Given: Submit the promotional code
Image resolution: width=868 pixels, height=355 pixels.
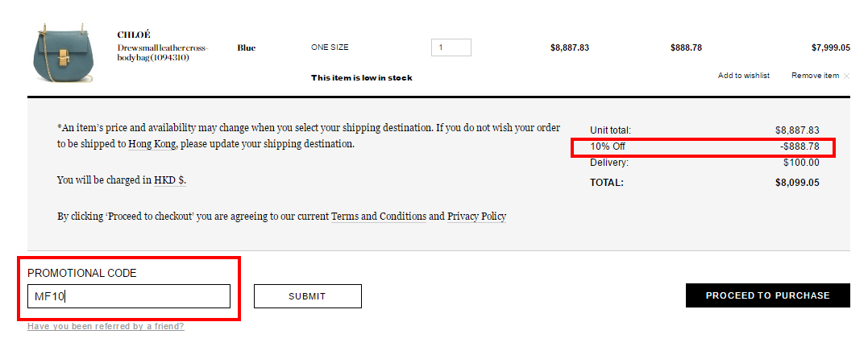Looking at the screenshot, I should pyautogui.click(x=308, y=296).
